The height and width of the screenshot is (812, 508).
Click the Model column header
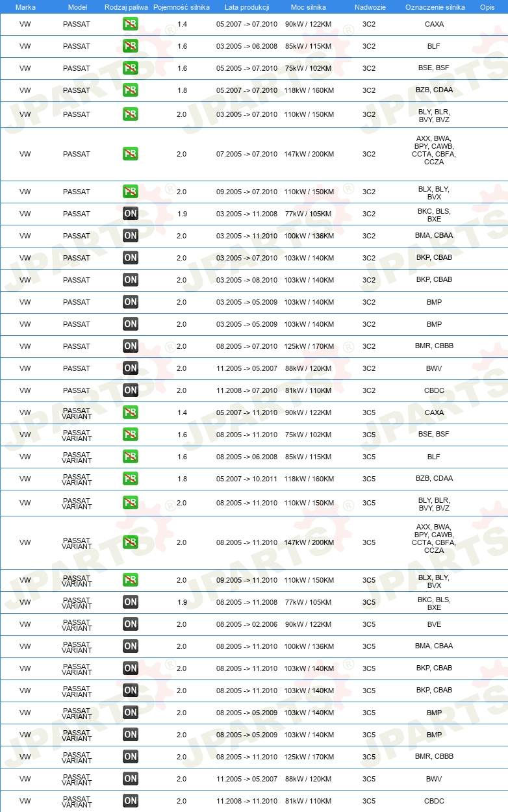tap(77, 6)
